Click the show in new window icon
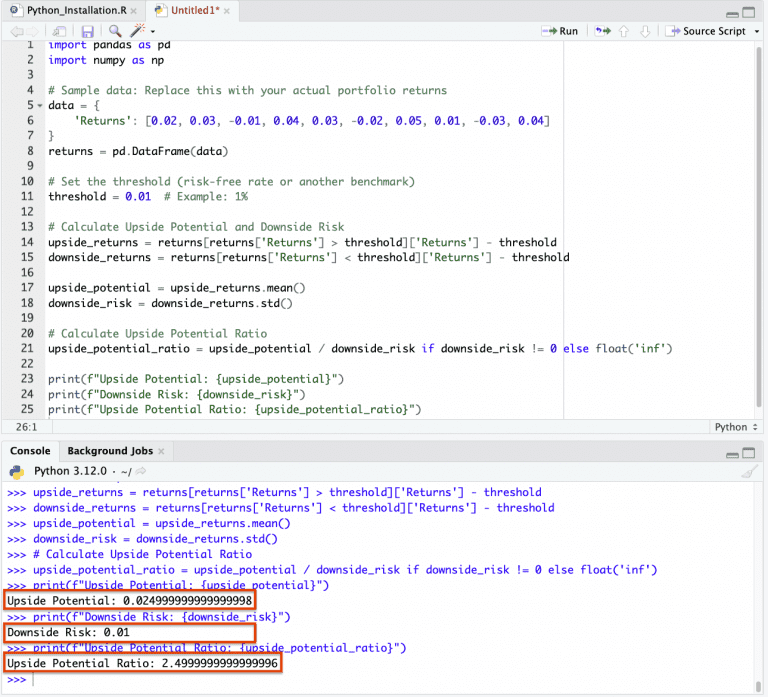The image size is (768, 697). tap(60, 31)
